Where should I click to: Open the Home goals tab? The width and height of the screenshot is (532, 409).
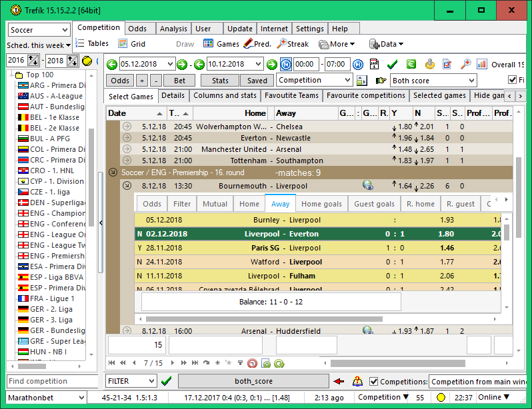tap(321, 204)
